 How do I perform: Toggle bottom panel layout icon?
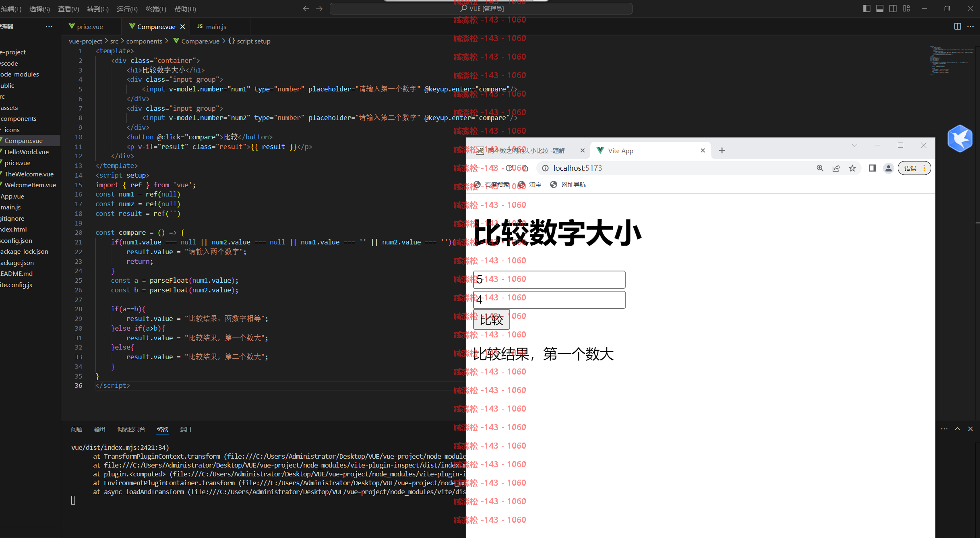click(x=880, y=8)
